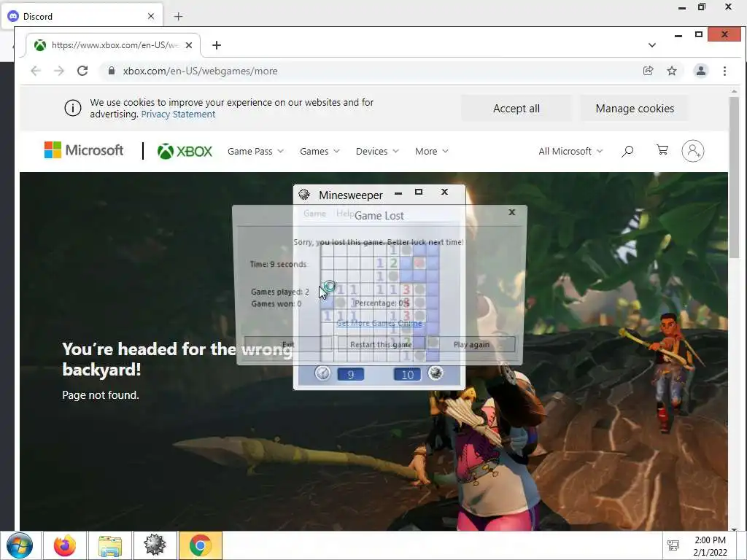Click Minesweeper title bar mine icon
747x560 pixels.
(304, 194)
